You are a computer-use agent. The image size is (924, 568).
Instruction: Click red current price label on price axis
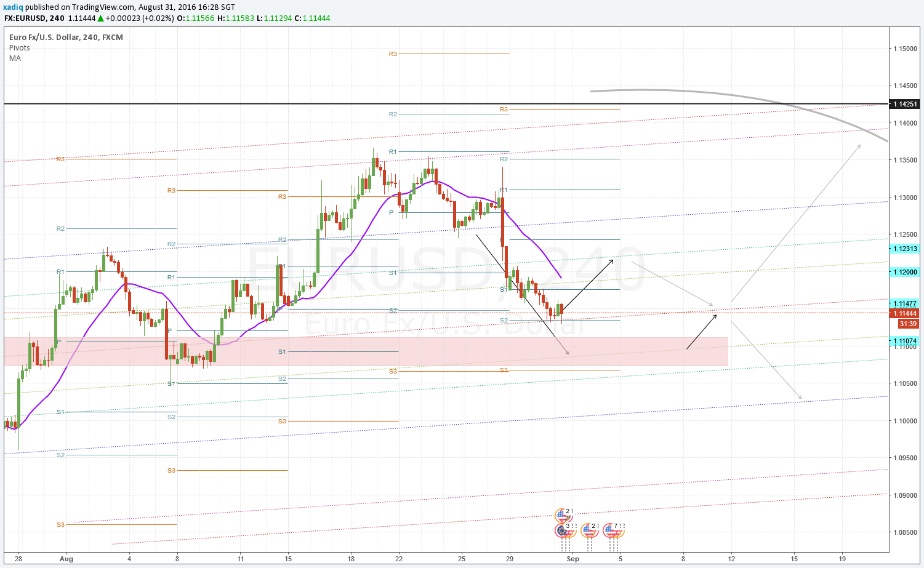click(x=905, y=313)
